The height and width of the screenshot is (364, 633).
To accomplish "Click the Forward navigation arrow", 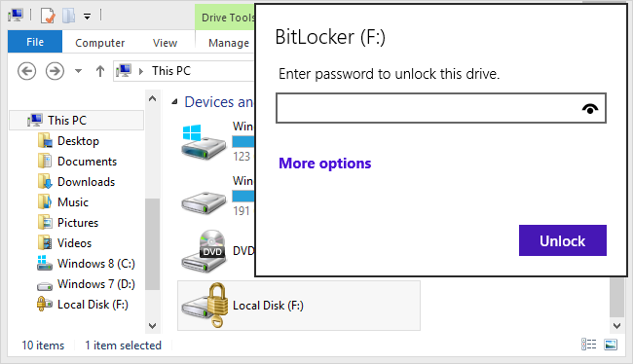I will click(x=55, y=71).
